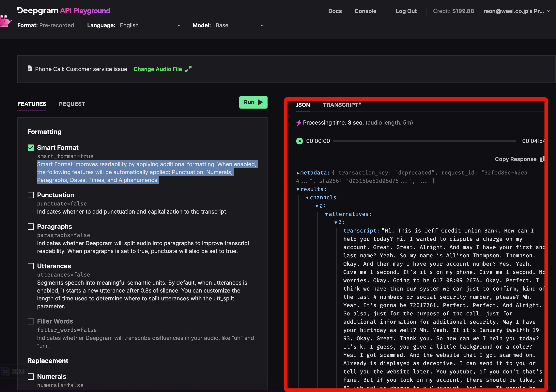
Task: Click the transcript key in JSON
Action: coord(361,231)
